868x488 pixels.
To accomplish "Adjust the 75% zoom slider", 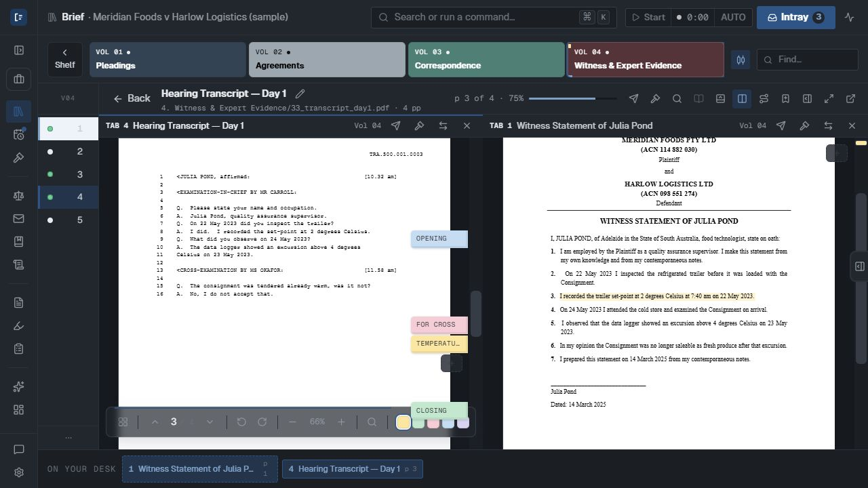I will [572, 98].
